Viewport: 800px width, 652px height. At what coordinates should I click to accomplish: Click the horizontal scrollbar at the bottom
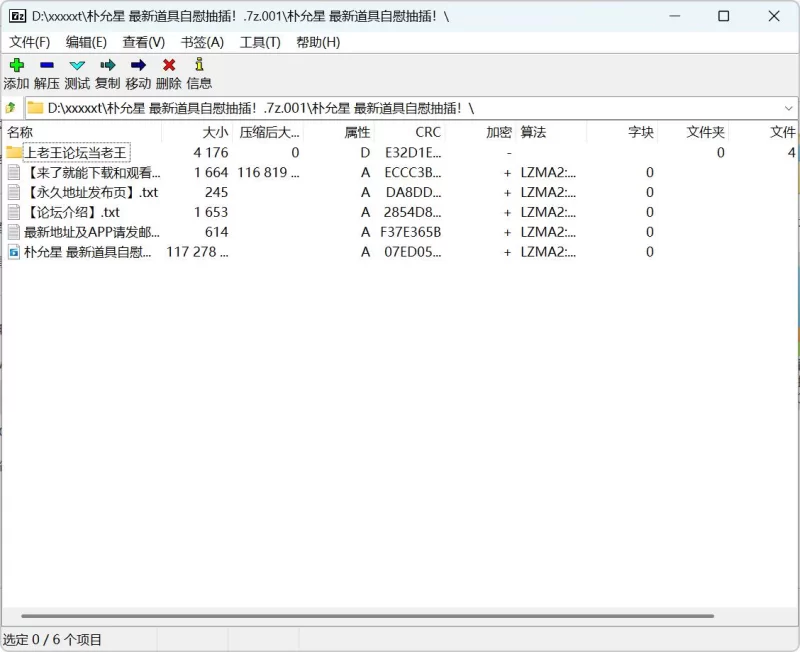tap(367, 616)
